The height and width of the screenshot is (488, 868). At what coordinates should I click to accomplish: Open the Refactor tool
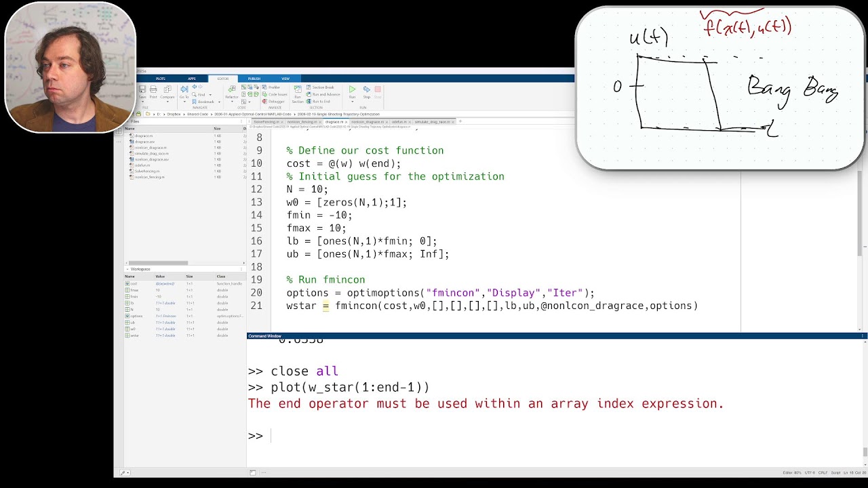coord(232,91)
